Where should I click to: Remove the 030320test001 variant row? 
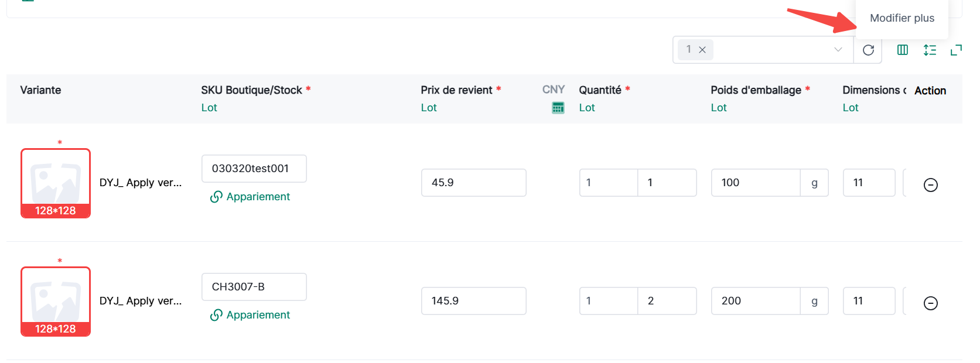click(x=930, y=185)
